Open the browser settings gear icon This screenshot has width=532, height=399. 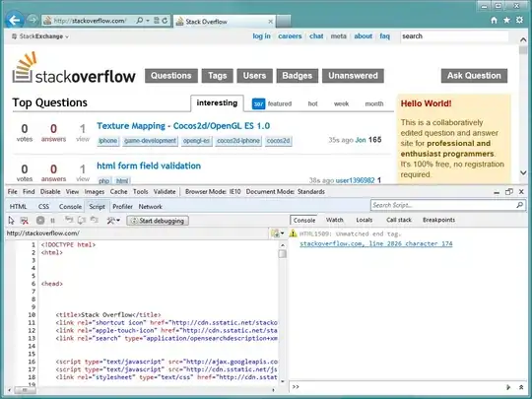pos(519,21)
